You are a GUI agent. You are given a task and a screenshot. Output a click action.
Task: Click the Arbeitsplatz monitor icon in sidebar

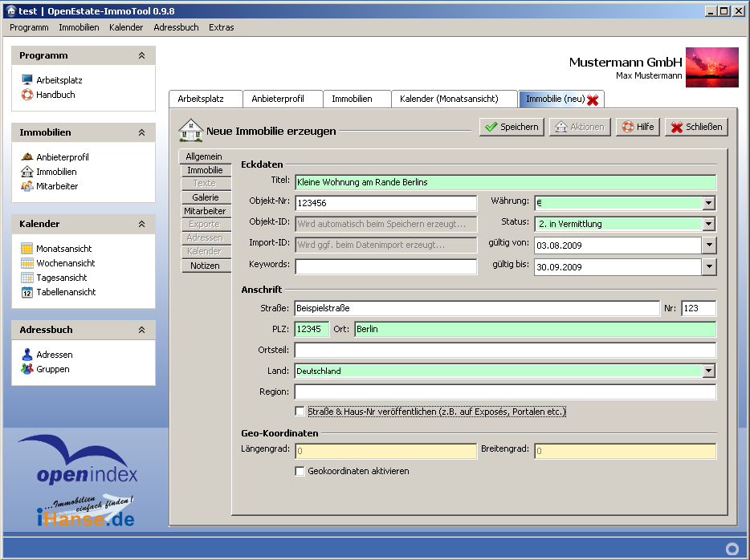(x=27, y=80)
